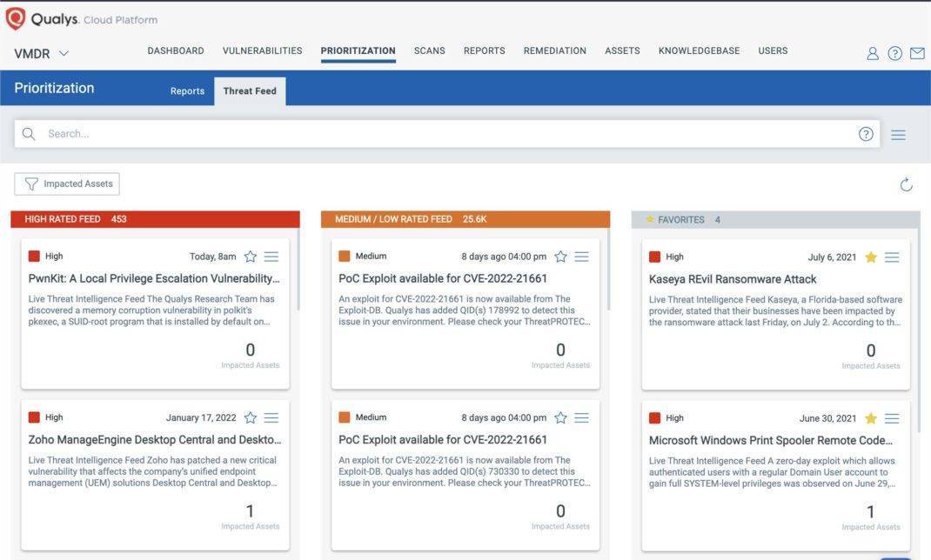This screenshot has height=560, width=931.
Task: Open the Vulnerabilities menu item
Action: 262,51
